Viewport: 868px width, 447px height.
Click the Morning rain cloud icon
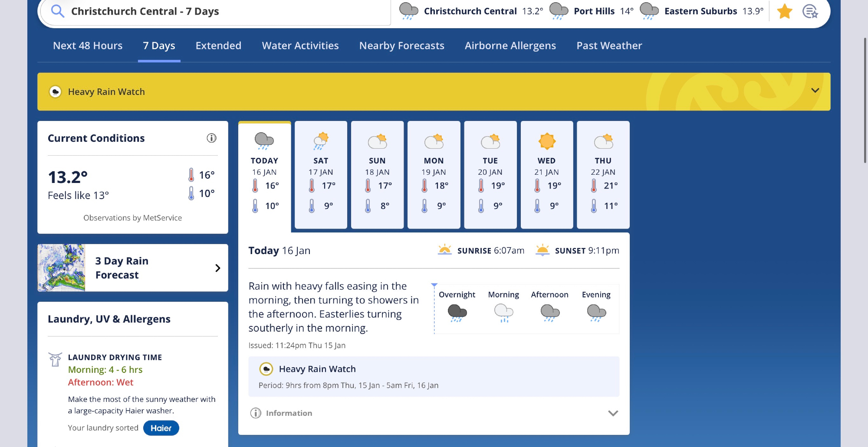pyautogui.click(x=503, y=313)
